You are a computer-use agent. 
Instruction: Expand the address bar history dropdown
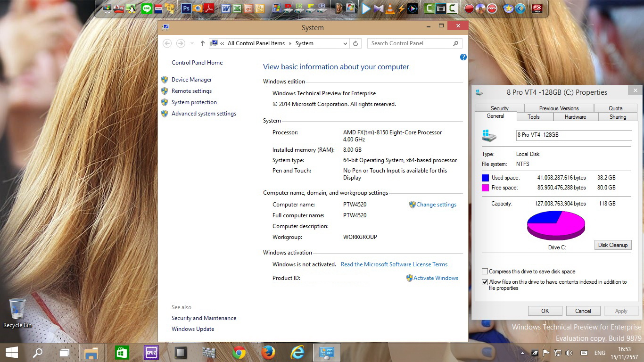pos(346,43)
